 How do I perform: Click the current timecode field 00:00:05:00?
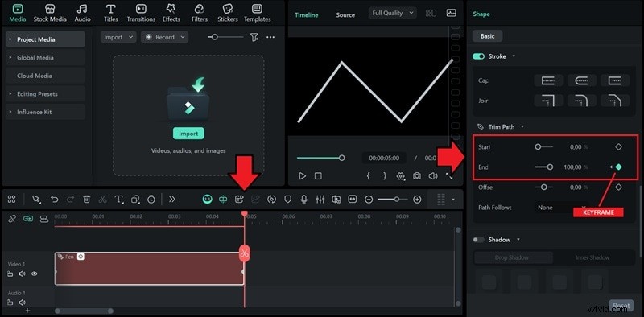(384, 158)
